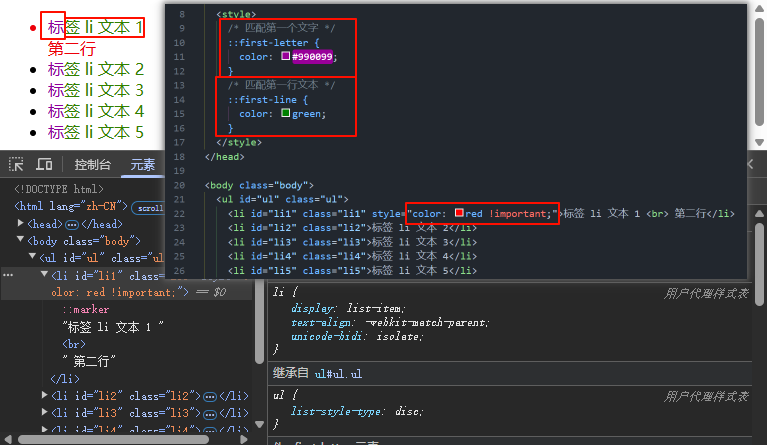This screenshot has height=445, width=767.
Task: Click the ellipsis badge in li3 row
Action: point(210,413)
